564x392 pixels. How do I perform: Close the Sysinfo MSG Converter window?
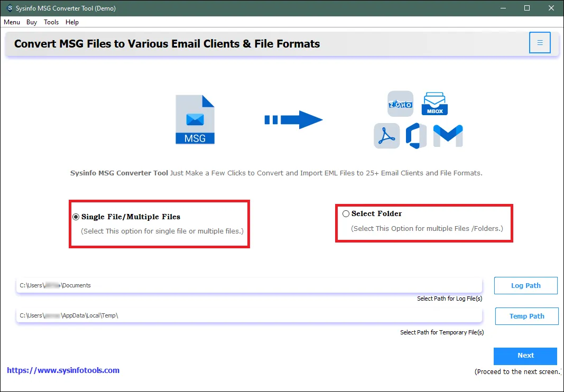tap(551, 8)
